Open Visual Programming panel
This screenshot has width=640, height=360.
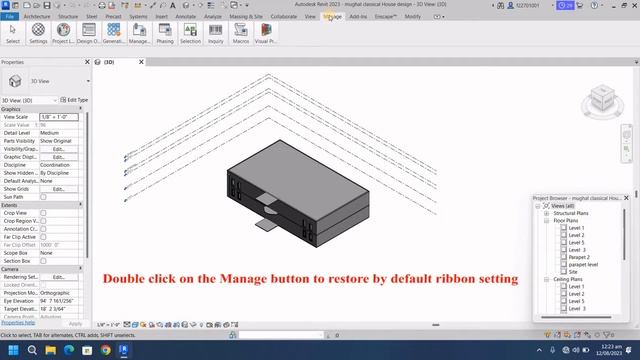tap(266, 33)
